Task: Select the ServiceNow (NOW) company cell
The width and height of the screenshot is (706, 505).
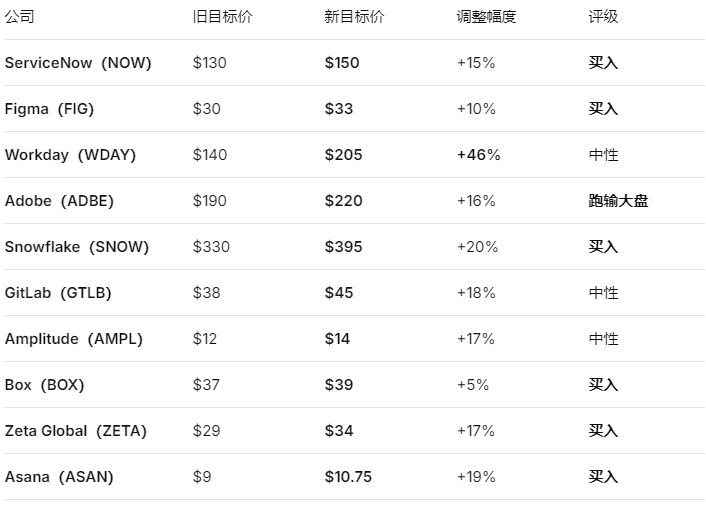Action: pos(78,63)
